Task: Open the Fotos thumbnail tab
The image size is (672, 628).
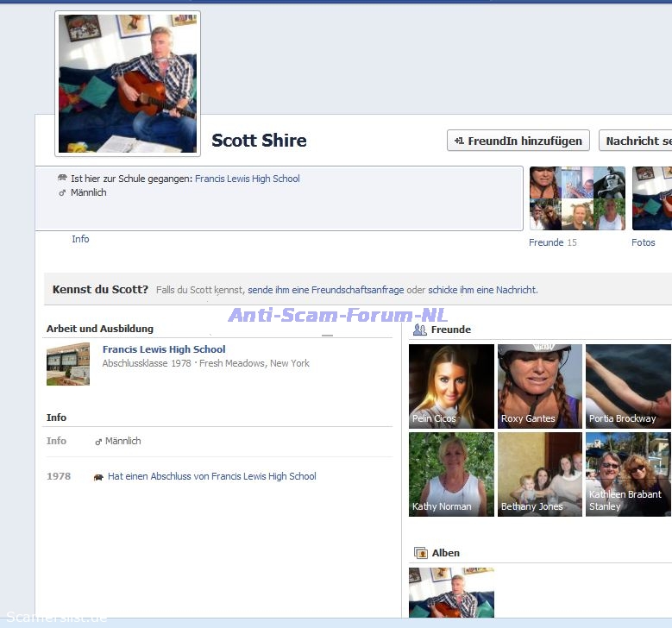Action: tap(651, 198)
